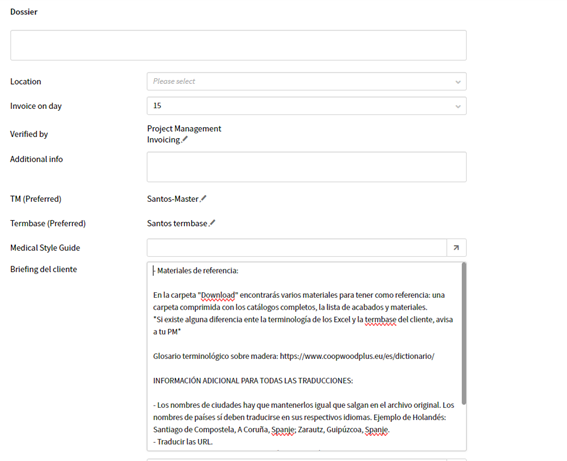
Task: Click the "Materiales de referencia:" line
Action: tap(197, 270)
